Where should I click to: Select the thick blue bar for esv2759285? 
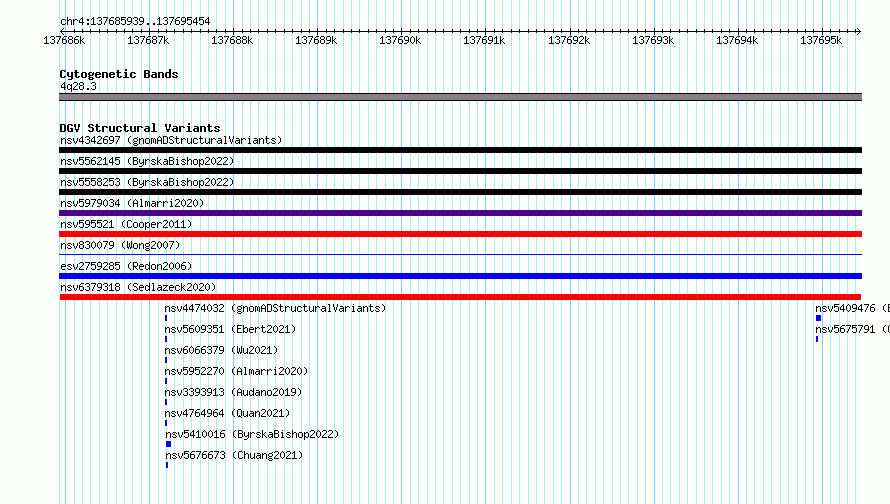460,276
